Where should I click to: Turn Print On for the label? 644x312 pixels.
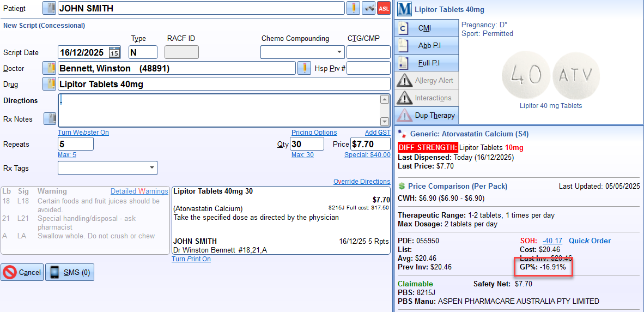tap(191, 259)
